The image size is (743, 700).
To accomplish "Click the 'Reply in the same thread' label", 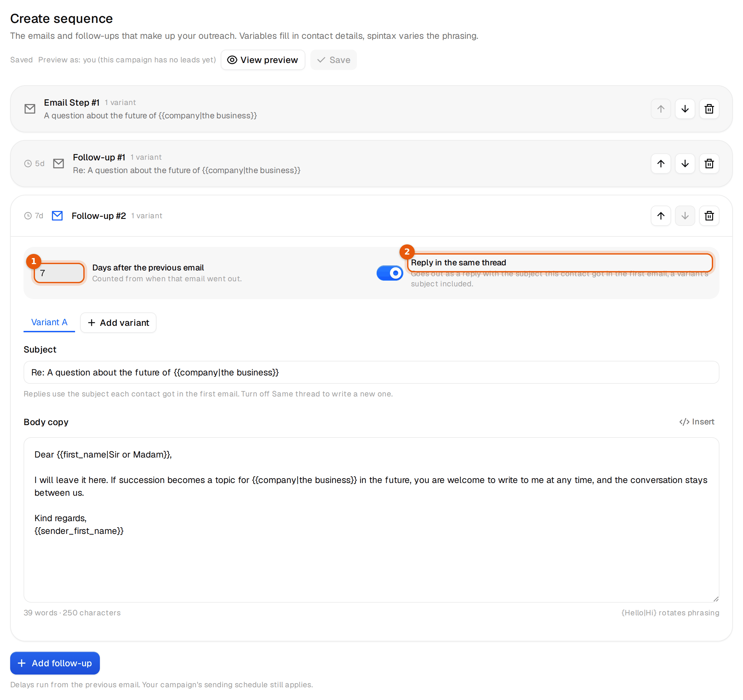I will (x=458, y=262).
